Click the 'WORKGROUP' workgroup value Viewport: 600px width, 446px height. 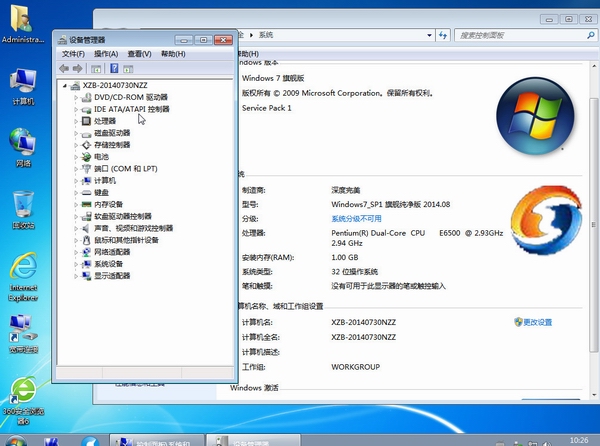[355, 367]
